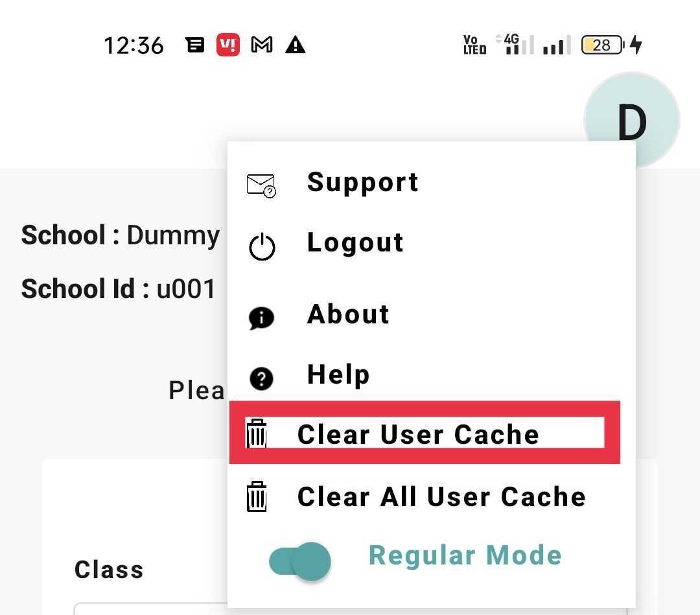Tap the warning triangle status icon
The height and width of the screenshot is (615, 700).
pyautogui.click(x=296, y=45)
